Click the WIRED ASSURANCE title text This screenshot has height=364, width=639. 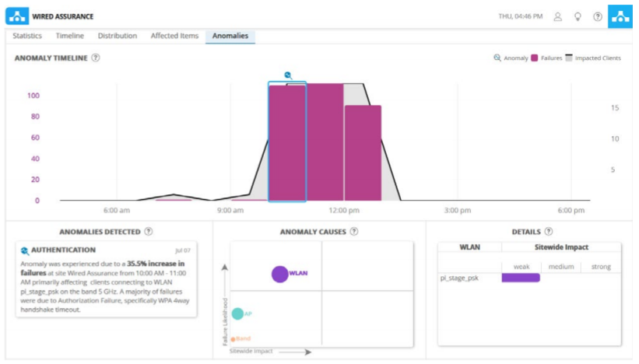pyautogui.click(x=63, y=16)
